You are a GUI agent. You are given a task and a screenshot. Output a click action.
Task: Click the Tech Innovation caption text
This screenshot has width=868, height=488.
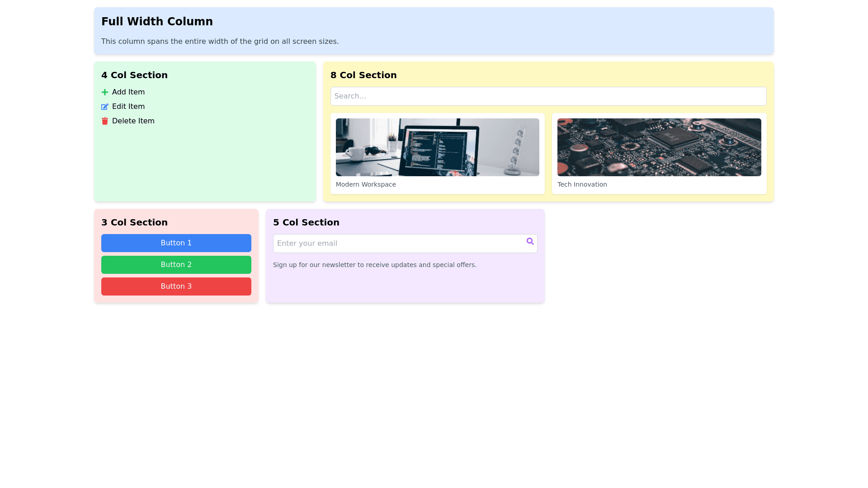[582, 184]
